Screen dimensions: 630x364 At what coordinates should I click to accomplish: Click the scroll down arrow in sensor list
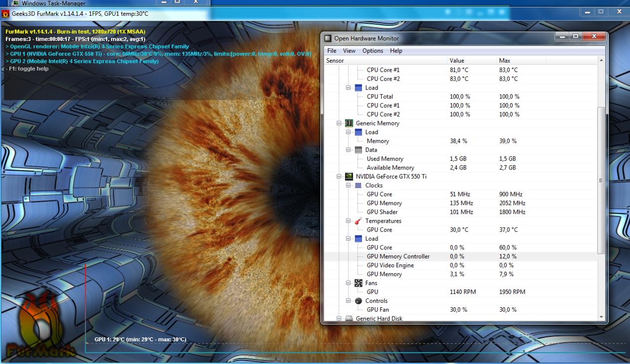pyautogui.click(x=601, y=317)
